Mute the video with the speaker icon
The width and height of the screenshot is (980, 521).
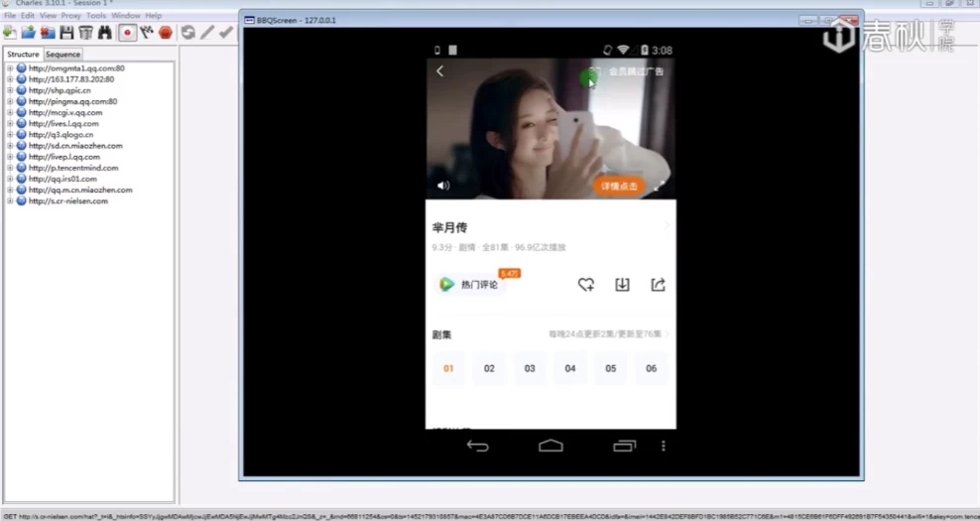point(443,186)
